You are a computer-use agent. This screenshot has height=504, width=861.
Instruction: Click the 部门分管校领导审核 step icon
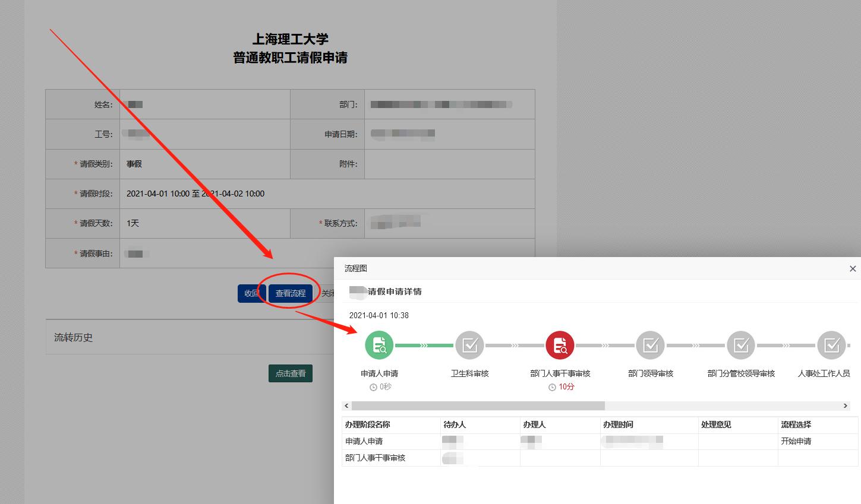[741, 345]
